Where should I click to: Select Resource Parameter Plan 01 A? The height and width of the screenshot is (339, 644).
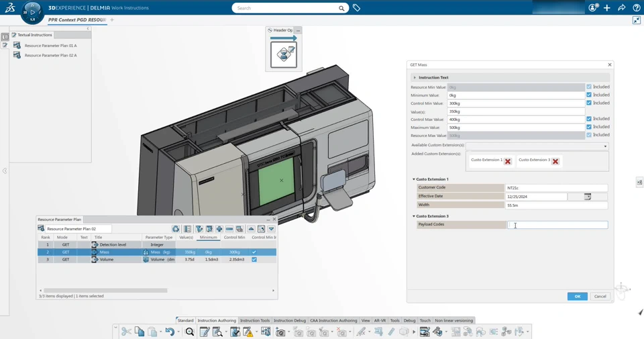[50, 46]
